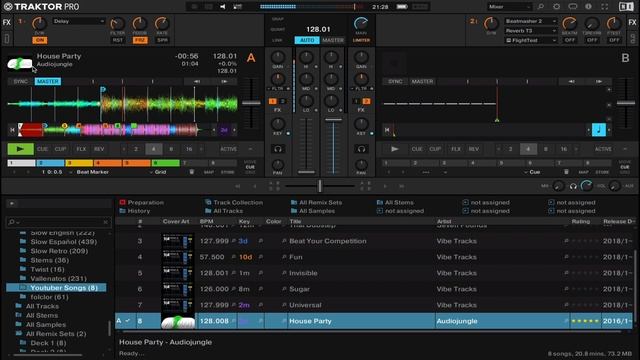Viewport: 640px width, 360px height.
Task: Jump to track start on Deck A stripe
Action: [x=12, y=130]
